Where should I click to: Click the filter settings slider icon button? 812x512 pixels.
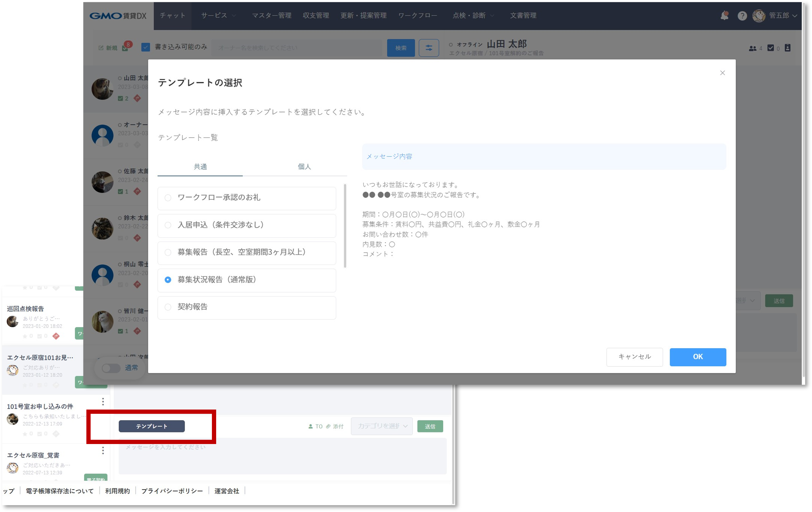pos(429,48)
